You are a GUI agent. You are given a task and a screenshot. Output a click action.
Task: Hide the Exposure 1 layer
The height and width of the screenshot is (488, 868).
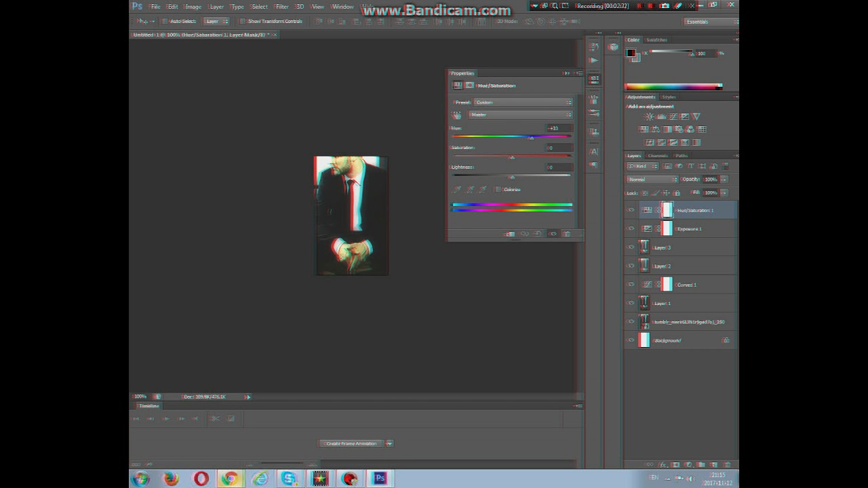coord(631,228)
